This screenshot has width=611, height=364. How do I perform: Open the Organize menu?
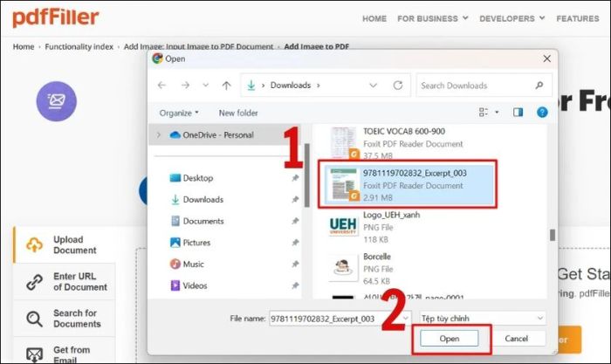pos(179,113)
